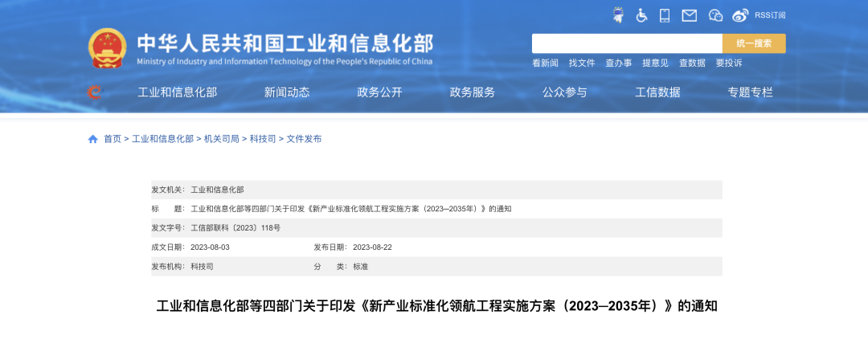Open 工业和信息化部 navigation menu
Screen dimensions: 868x339
click(x=177, y=92)
